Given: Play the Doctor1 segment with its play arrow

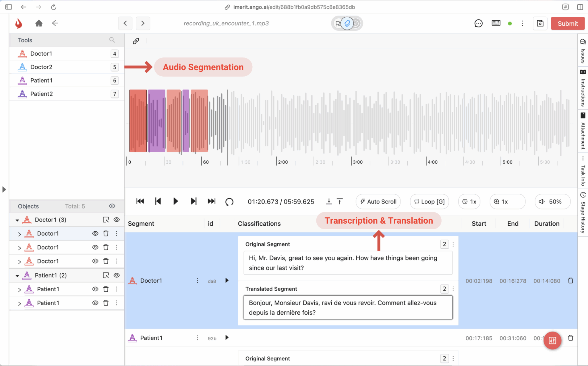Looking at the screenshot, I should click(x=227, y=280).
